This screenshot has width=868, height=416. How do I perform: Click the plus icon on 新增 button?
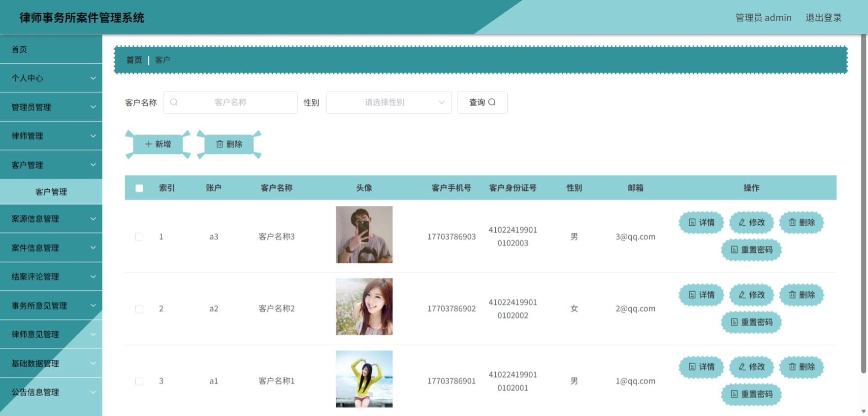(x=148, y=144)
